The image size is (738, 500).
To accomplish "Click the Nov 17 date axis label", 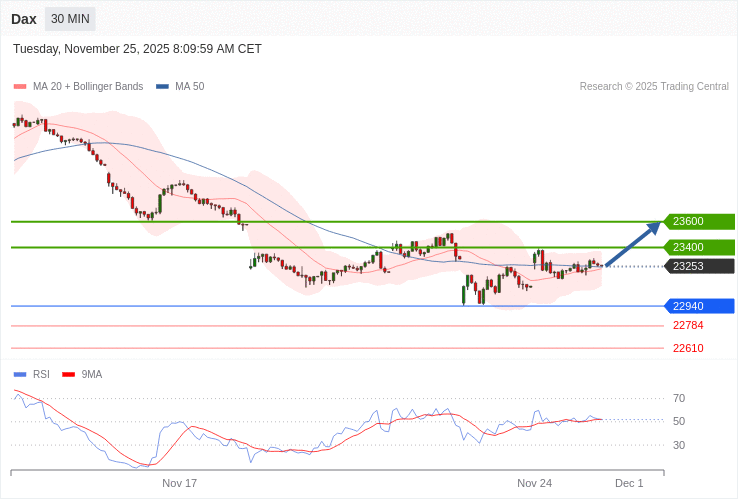I will [180, 483].
